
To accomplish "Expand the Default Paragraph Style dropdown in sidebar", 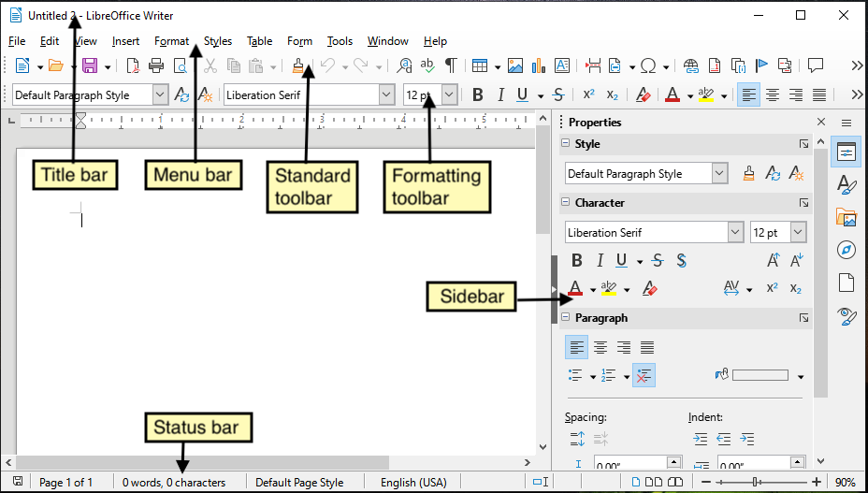I will (719, 174).
